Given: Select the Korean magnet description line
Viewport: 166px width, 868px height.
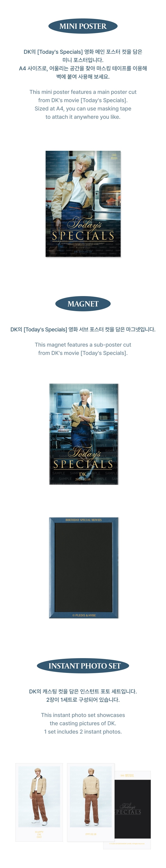Looking at the screenshot, I should point(83,330).
